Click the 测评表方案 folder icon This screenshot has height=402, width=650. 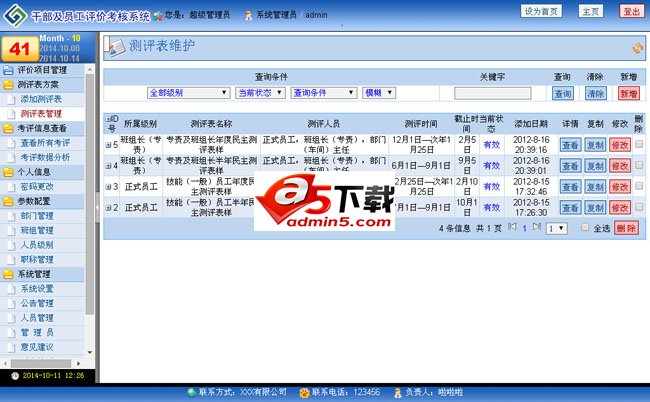tap(8, 85)
